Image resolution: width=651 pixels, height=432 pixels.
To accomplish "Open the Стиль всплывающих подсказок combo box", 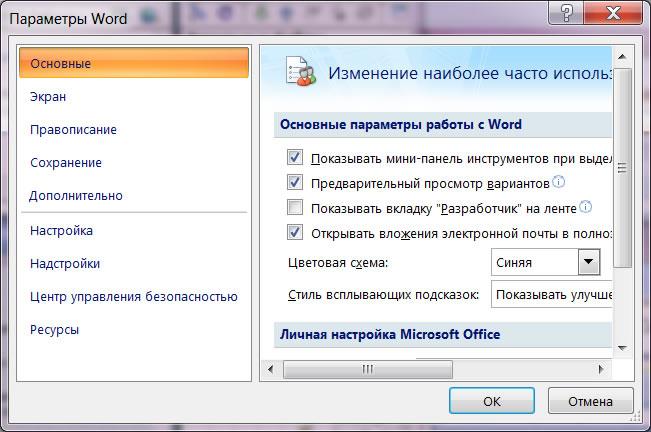I will pyautogui.click(x=552, y=294).
